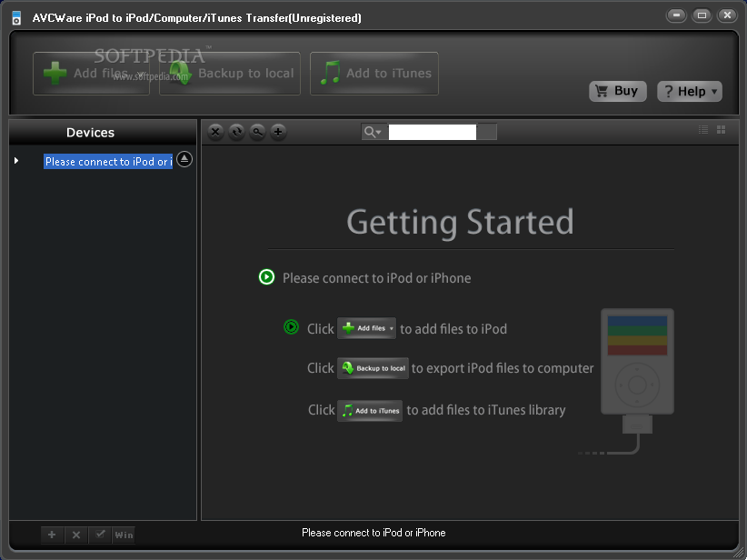Maximize the AVCWare window
This screenshot has width=747, height=560.
coord(702,15)
